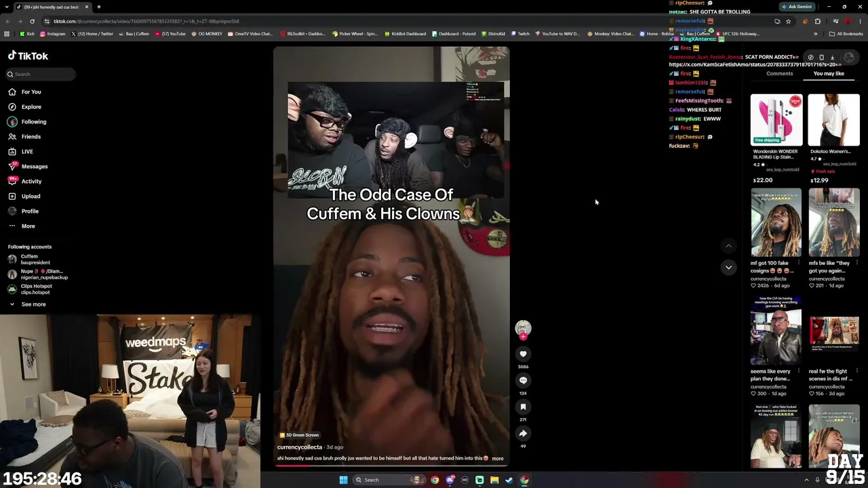Close the current TikTok browser tab

point(87,7)
